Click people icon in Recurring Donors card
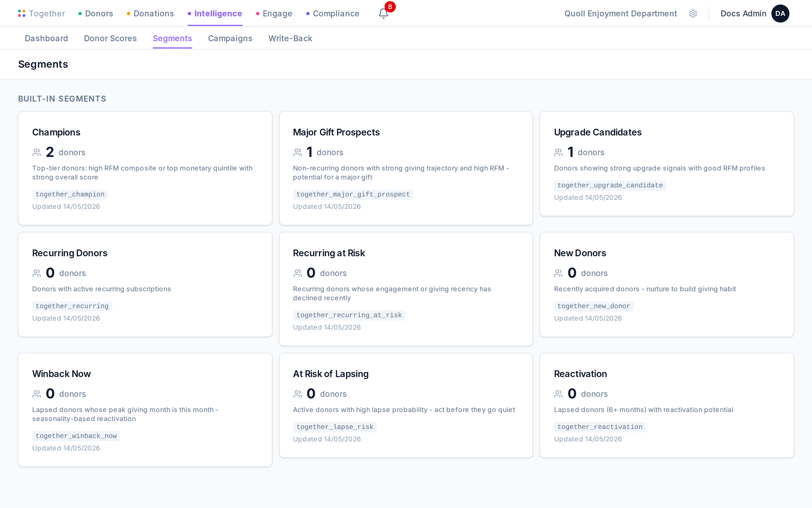Viewport: 812px width, 508px height. click(x=37, y=273)
